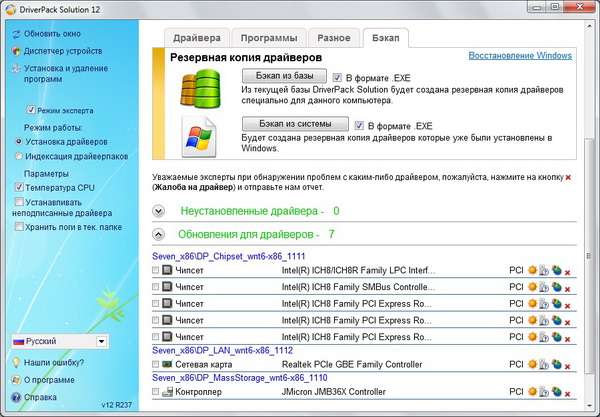Open the Русский language dropdown
600x417 pixels.
[x=102, y=341]
